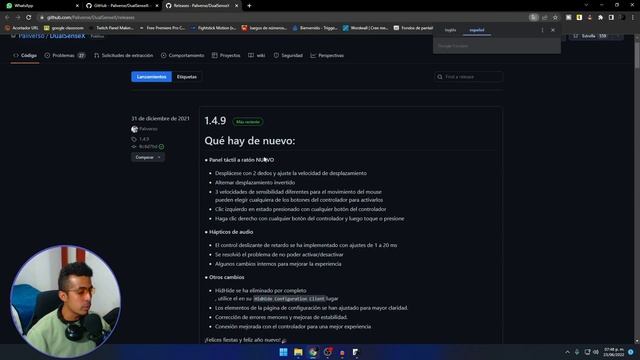Open the Windows Start menu

[283, 352]
